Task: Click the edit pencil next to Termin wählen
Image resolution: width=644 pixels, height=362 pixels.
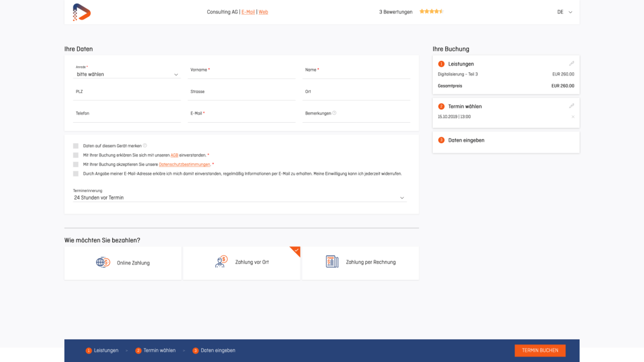Action: [571, 106]
